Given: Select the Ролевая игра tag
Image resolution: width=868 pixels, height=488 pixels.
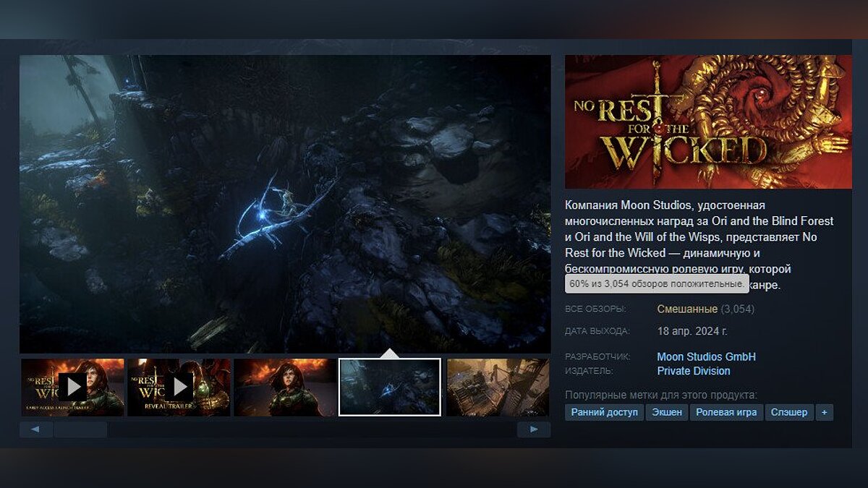Looking at the screenshot, I should coord(726,412).
